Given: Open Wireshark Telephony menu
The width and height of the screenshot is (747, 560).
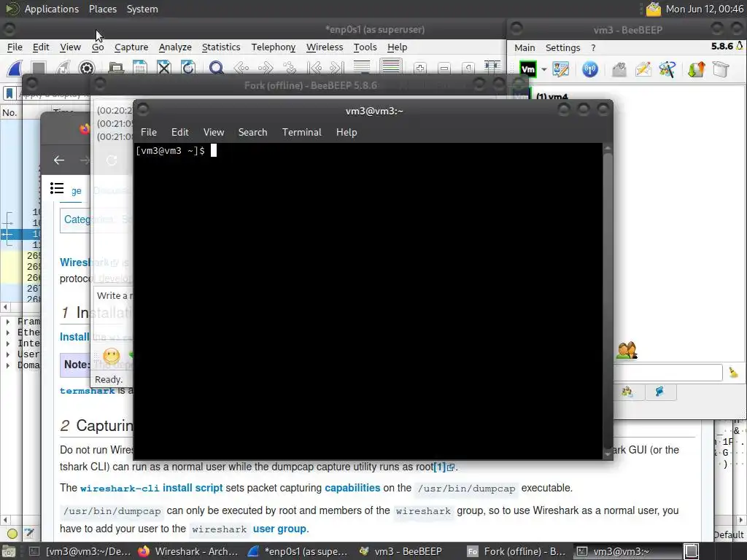Looking at the screenshot, I should click(274, 47).
